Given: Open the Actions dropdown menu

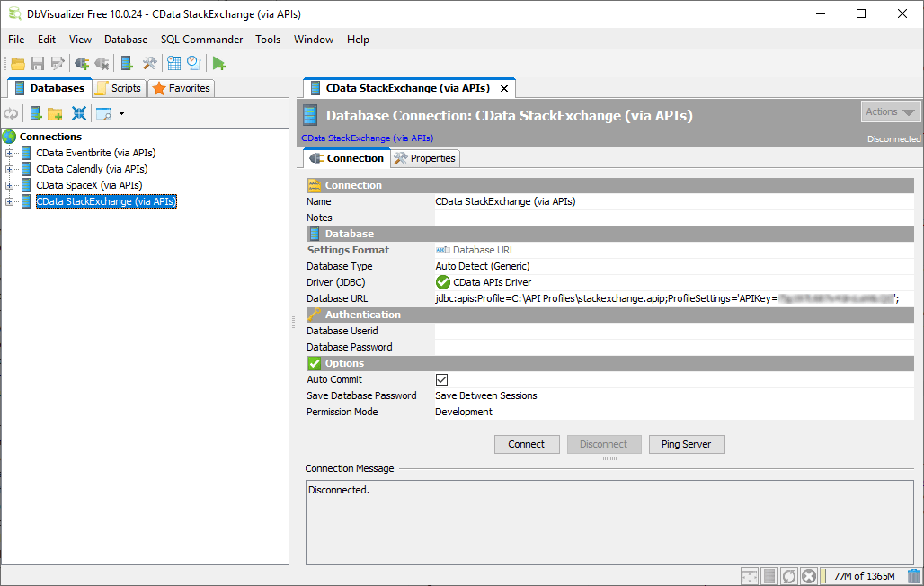Looking at the screenshot, I should click(890, 112).
